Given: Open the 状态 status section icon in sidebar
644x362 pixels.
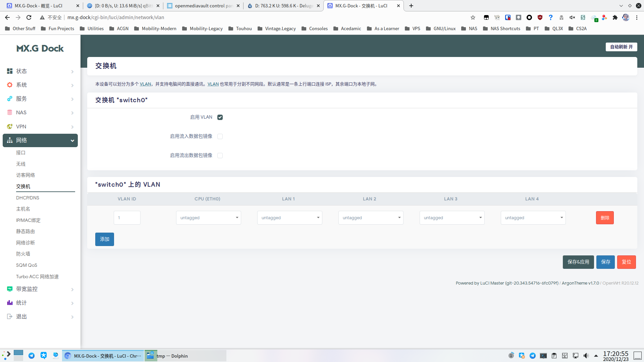Looking at the screenshot, I should click(x=9, y=71).
